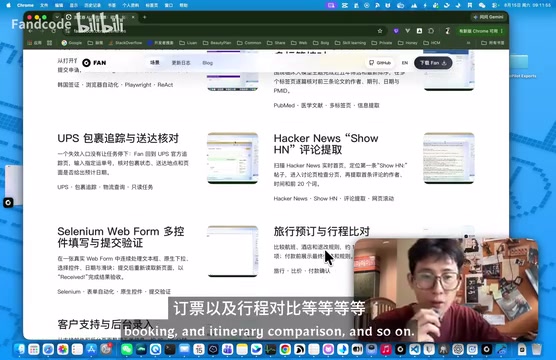
Task: Open Launchpad from the Dock
Action: tap(34, 349)
